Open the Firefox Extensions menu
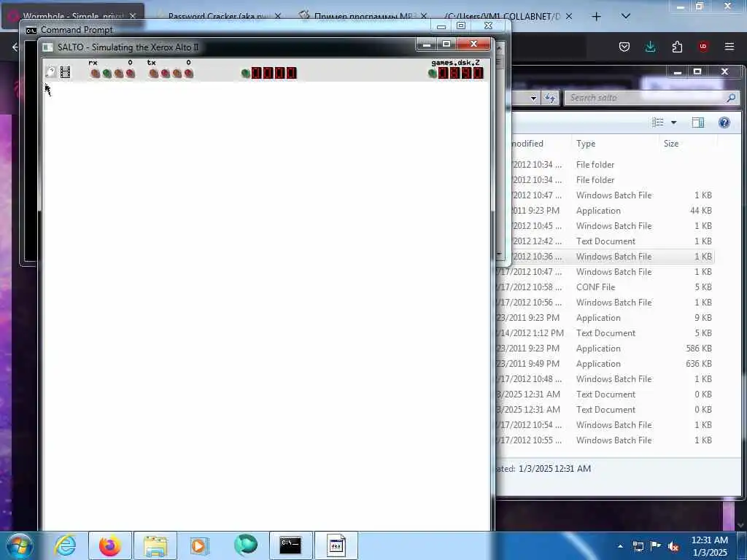Image resolution: width=747 pixels, height=560 pixels. coord(677,47)
